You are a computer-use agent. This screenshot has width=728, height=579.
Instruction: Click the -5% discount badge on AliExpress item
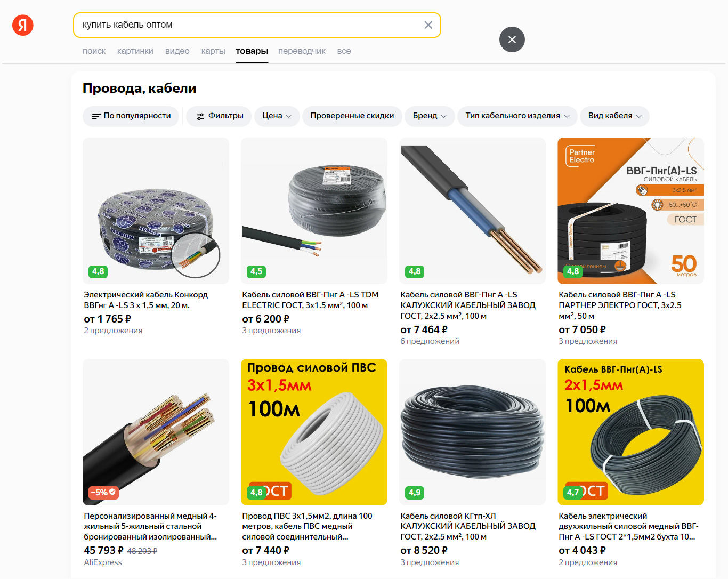coord(103,493)
